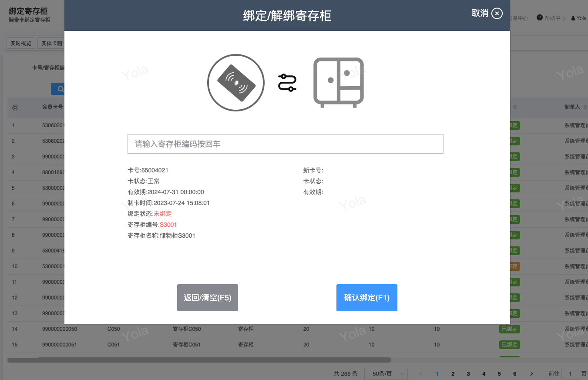
Task: Click the link/swap icon between card and cabinet
Action: pyautogui.click(x=287, y=83)
